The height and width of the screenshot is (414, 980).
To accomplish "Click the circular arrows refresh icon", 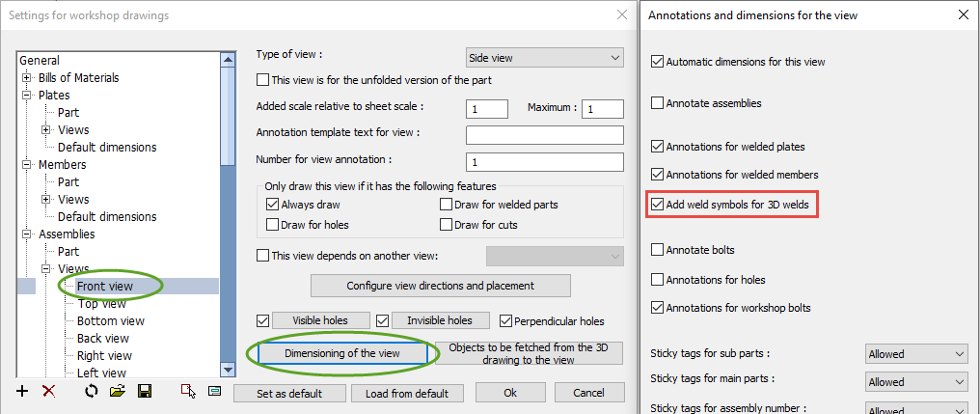I will (x=92, y=391).
